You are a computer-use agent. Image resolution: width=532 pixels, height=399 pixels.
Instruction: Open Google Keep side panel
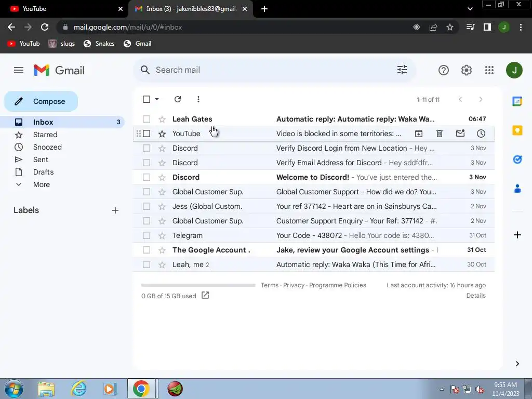517,130
